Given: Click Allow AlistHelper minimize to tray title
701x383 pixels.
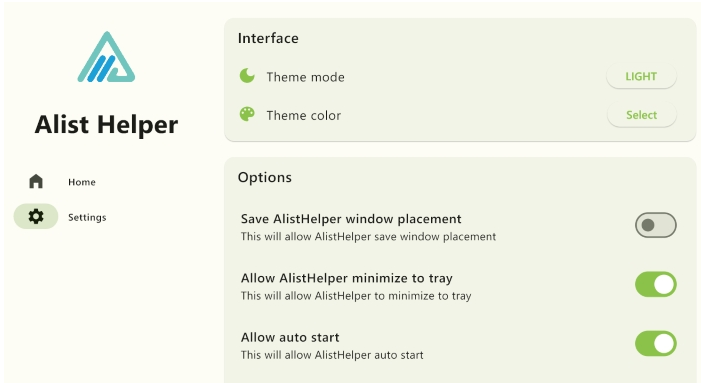Looking at the screenshot, I should 346,278.
